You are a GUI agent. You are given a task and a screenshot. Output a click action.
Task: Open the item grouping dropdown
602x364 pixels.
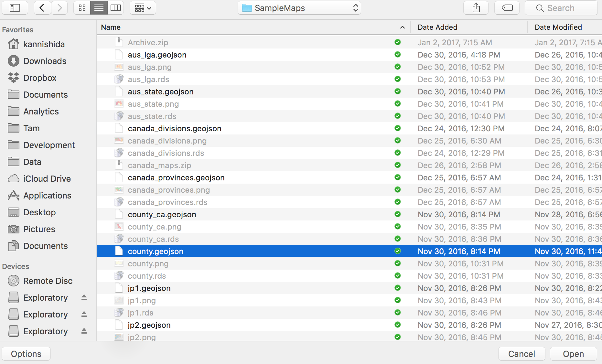click(x=143, y=8)
